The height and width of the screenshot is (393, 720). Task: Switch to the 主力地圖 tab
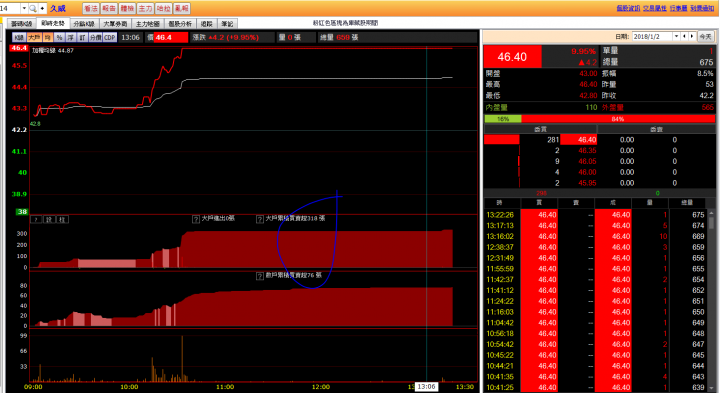(x=147, y=24)
